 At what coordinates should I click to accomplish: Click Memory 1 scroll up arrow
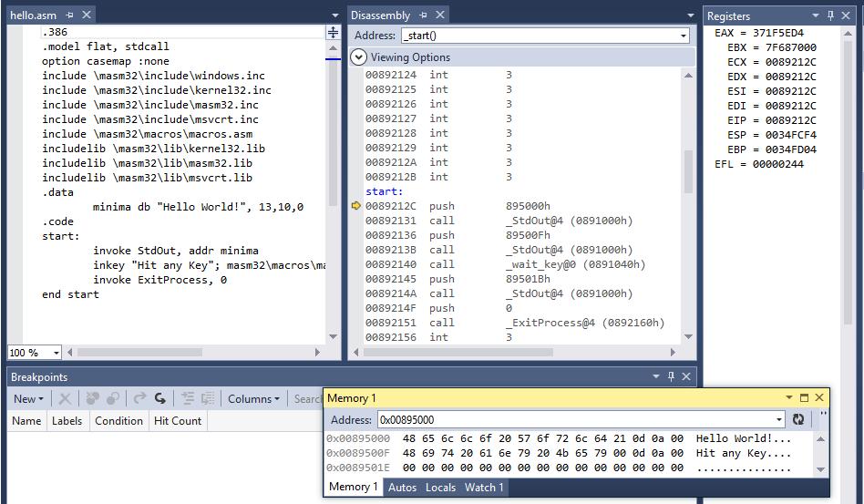[820, 439]
